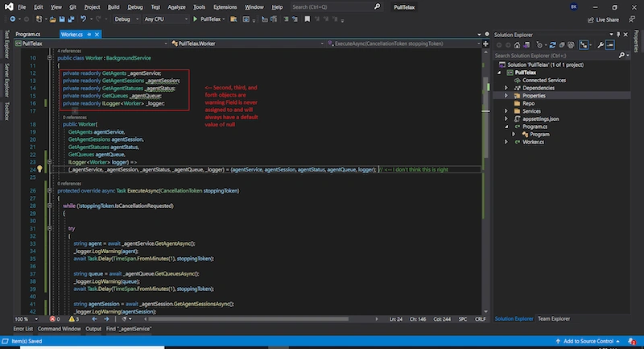Click the bookmark icon in the toolbar

coord(308,19)
